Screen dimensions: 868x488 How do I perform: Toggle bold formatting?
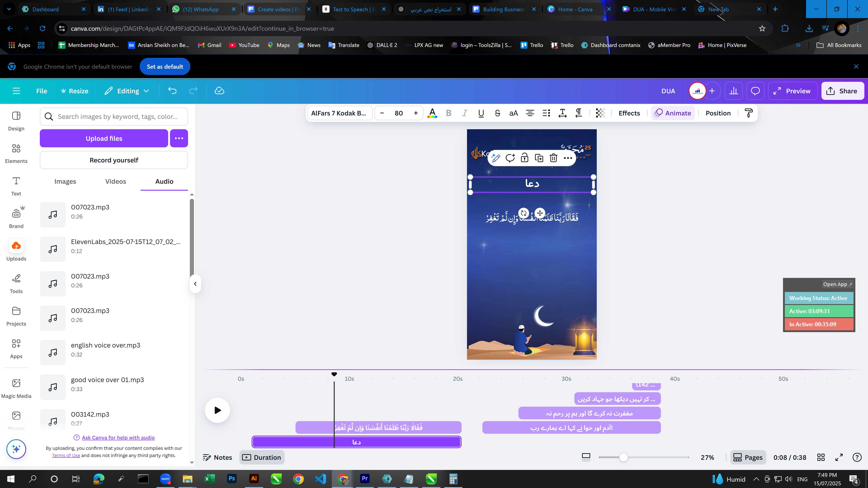[448, 113]
